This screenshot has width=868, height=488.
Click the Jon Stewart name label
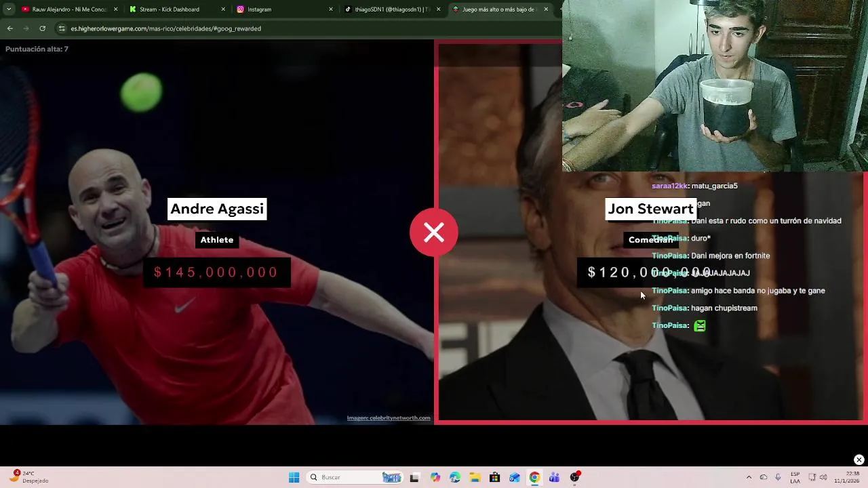(x=650, y=209)
